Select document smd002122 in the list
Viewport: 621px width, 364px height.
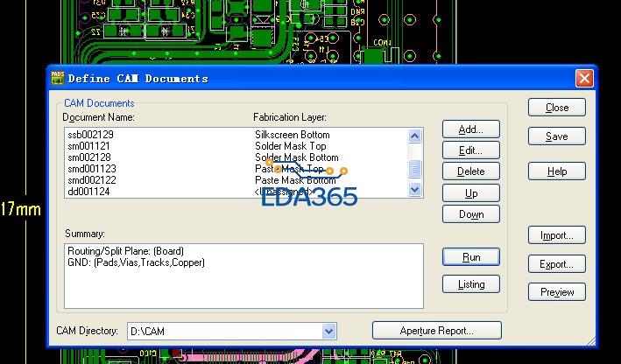(92, 180)
